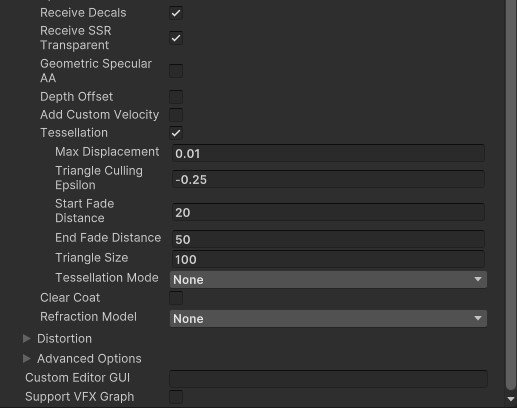
Task: Click the End Fade Distance field
Action: pyautogui.click(x=328, y=239)
